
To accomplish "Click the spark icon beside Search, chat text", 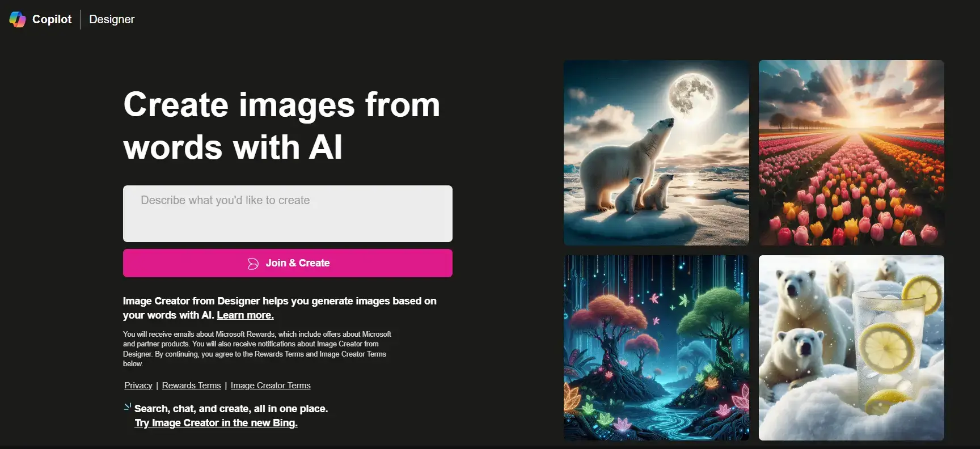I will pos(128,406).
